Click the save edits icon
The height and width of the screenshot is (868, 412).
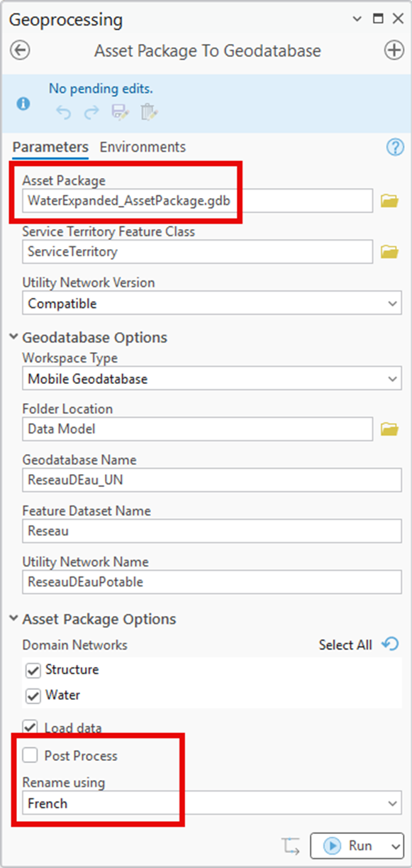click(x=119, y=111)
